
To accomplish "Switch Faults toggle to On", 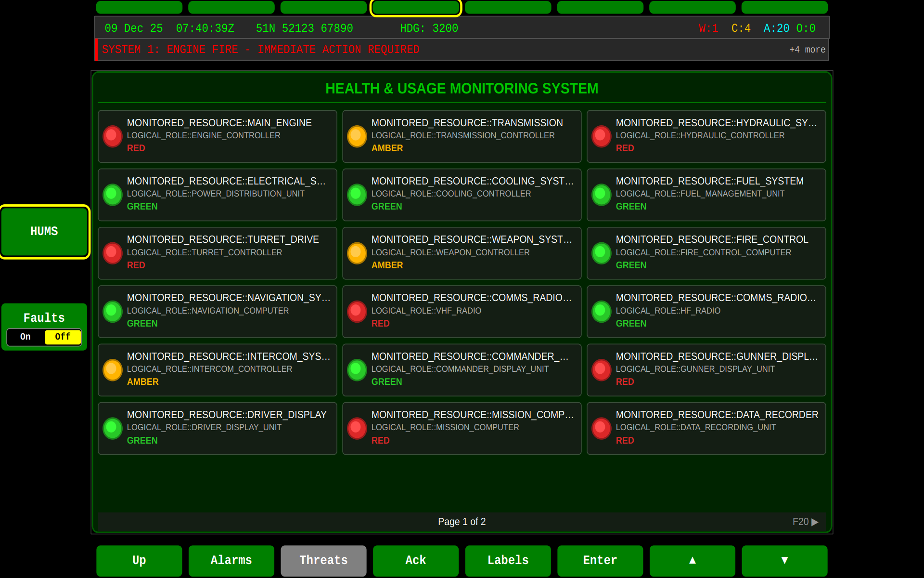I will pos(26,337).
